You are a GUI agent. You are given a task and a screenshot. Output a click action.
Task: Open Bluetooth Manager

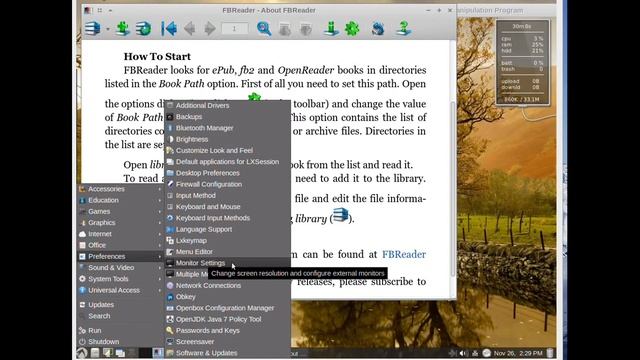[228, 128]
